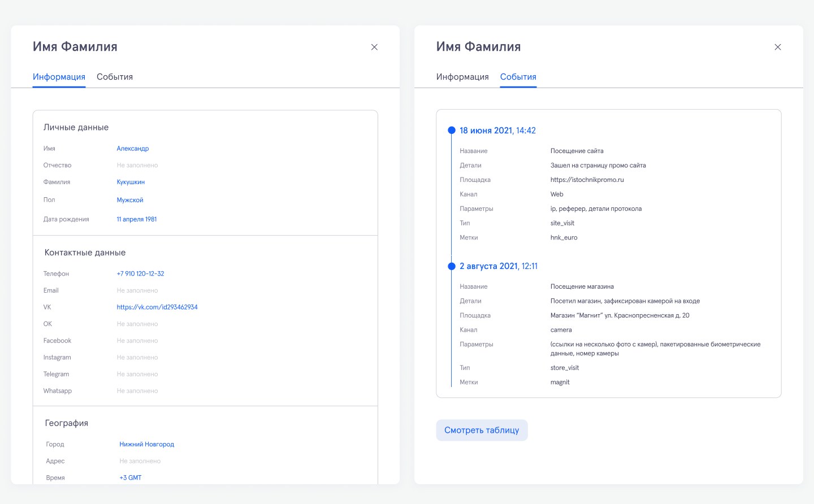Click the 'hnk_euro' tag value
The image size is (814, 504).
[564, 238]
